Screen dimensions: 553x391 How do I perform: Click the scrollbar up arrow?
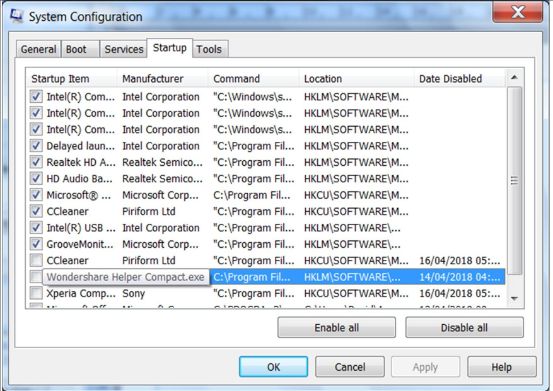[514, 77]
